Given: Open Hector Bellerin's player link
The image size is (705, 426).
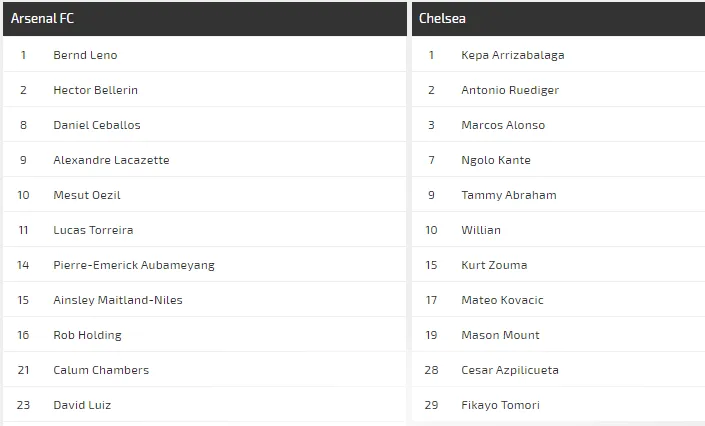Looking at the screenshot, I should point(95,90).
